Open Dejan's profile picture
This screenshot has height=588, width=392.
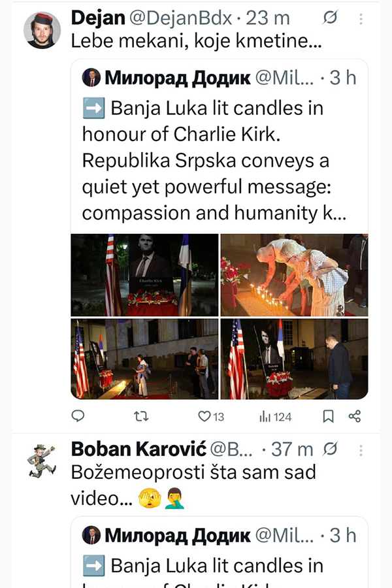point(42,30)
